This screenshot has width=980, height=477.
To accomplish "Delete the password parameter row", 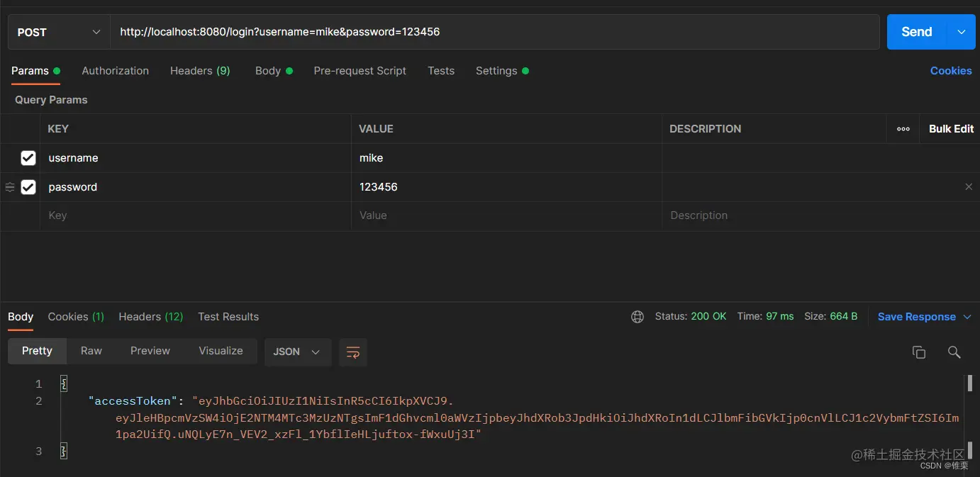I will [x=969, y=187].
